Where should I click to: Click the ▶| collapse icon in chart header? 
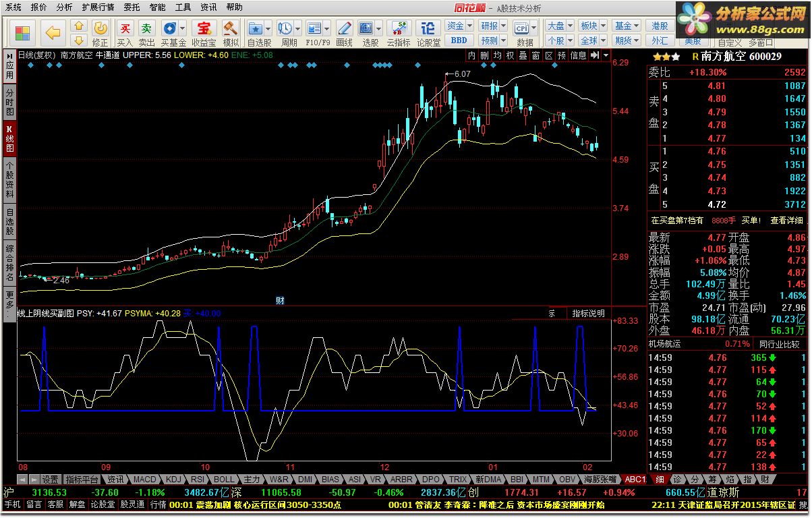[595, 55]
